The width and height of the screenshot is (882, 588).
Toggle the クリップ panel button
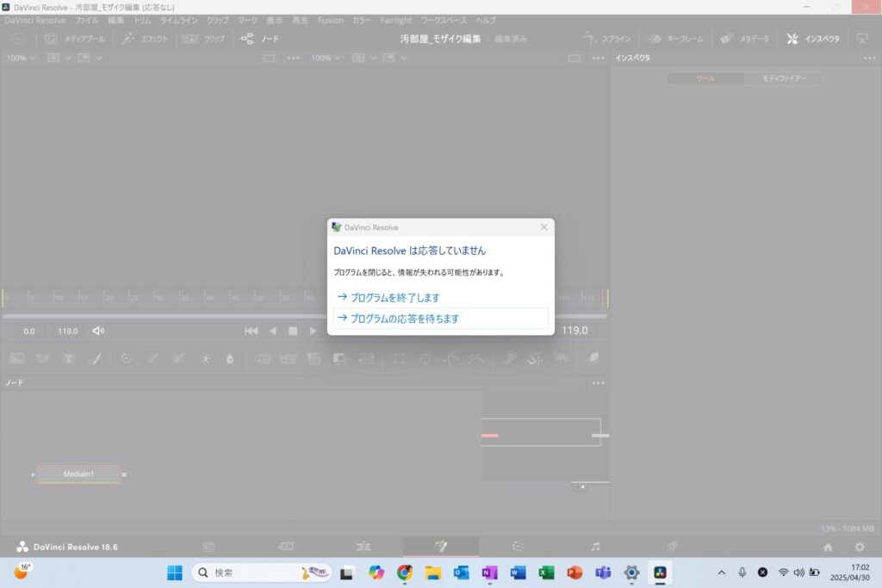point(203,39)
